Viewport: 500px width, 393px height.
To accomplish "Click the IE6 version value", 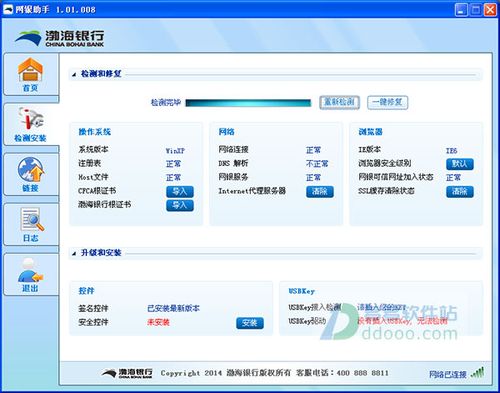I will coord(451,150).
